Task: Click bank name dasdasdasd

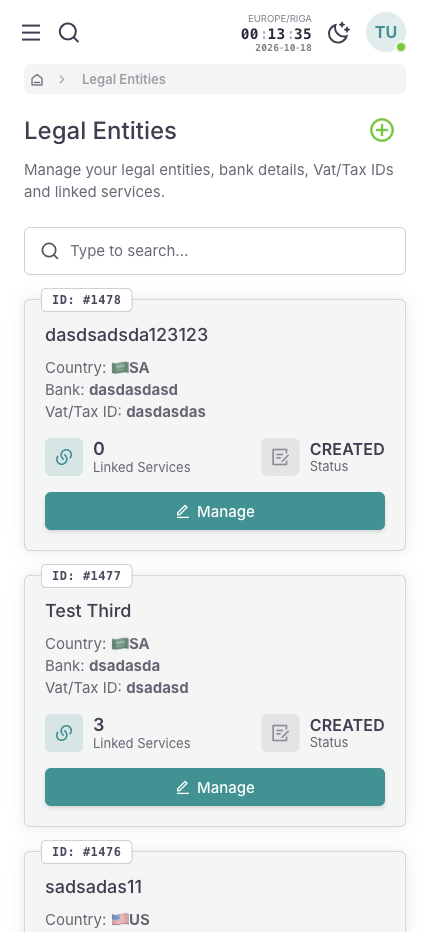Action: click(133, 390)
